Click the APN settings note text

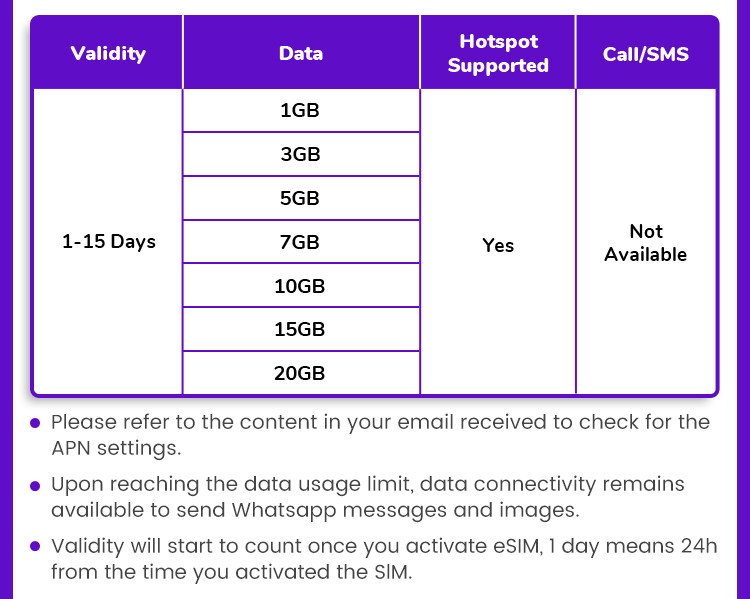pos(381,435)
